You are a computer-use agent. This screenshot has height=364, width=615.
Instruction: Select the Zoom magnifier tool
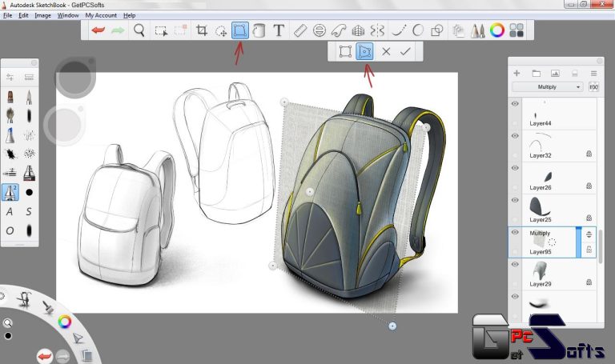[x=139, y=30]
